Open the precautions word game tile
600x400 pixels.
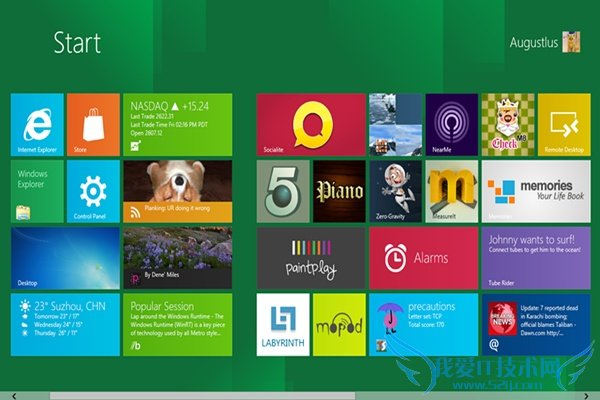pyautogui.click(x=424, y=325)
